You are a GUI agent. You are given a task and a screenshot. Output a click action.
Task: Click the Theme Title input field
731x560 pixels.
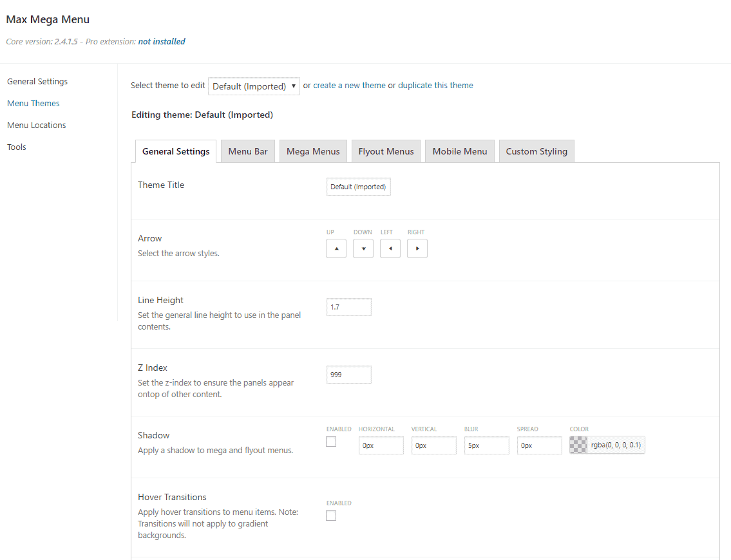click(359, 187)
